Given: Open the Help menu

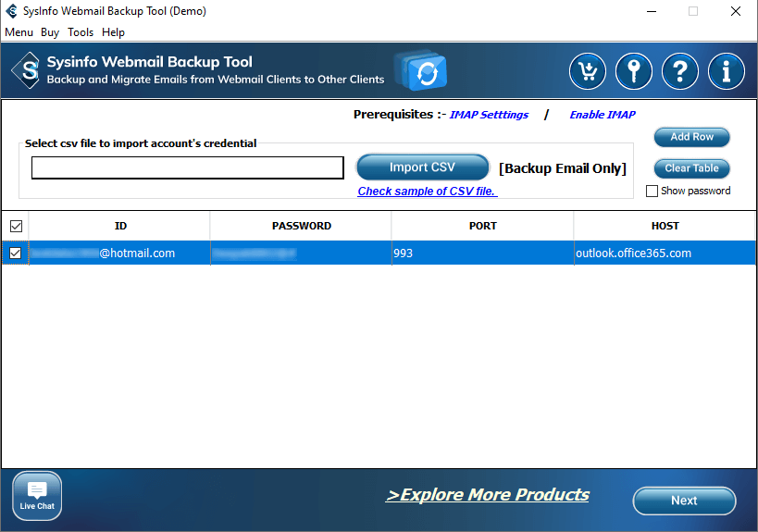Looking at the screenshot, I should [113, 32].
